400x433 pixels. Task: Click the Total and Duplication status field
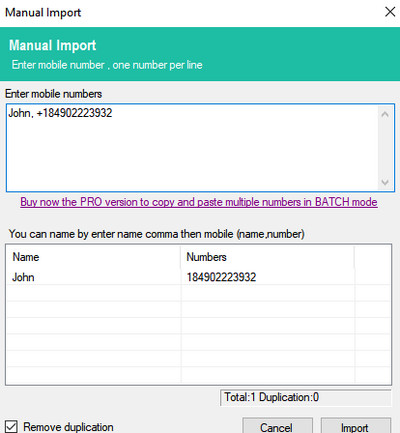(305, 397)
